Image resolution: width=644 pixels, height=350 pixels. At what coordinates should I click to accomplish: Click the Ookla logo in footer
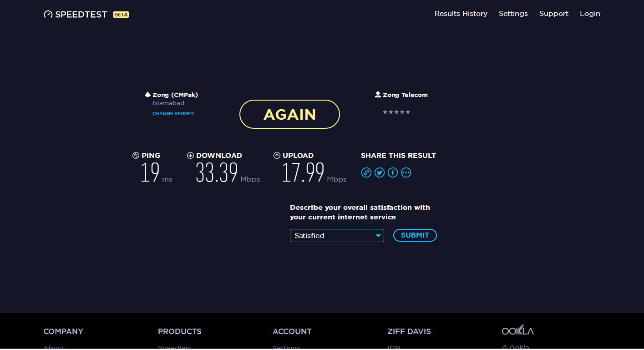coord(518,331)
